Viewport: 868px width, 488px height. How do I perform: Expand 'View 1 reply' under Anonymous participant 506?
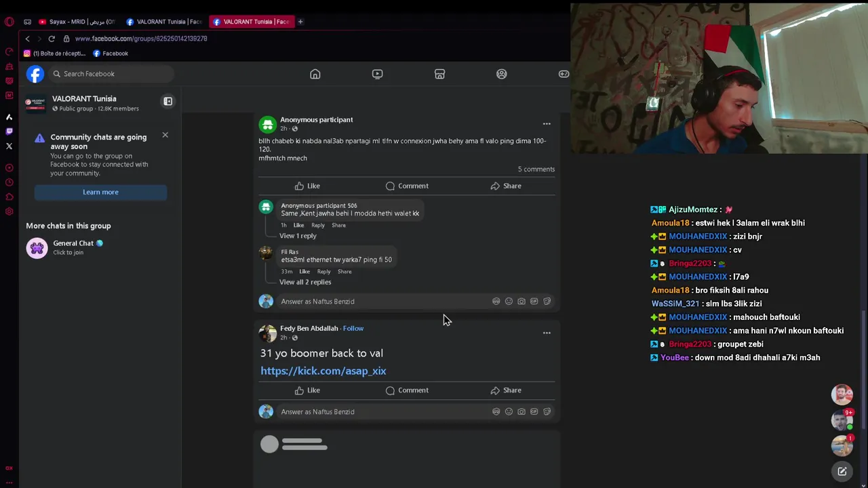tap(298, 236)
